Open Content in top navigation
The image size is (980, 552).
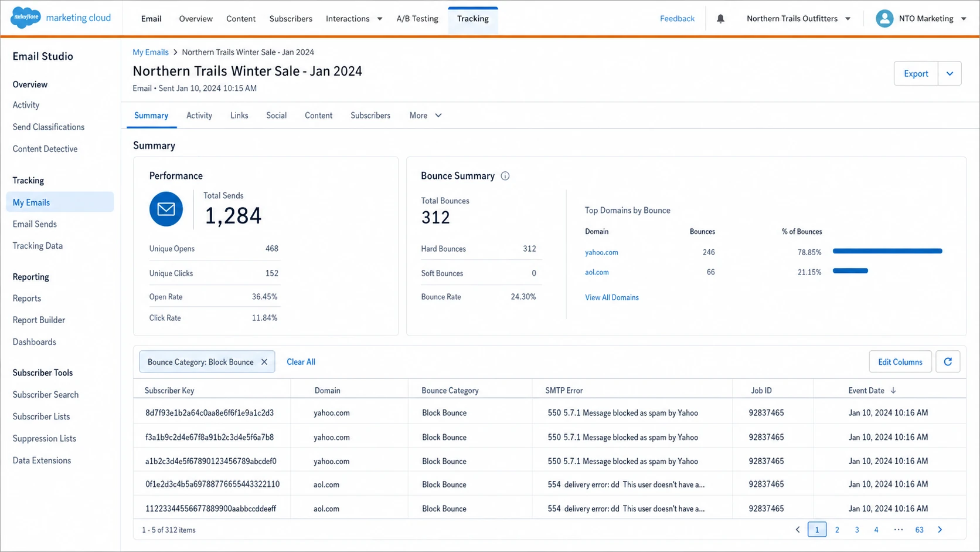click(x=241, y=19)
